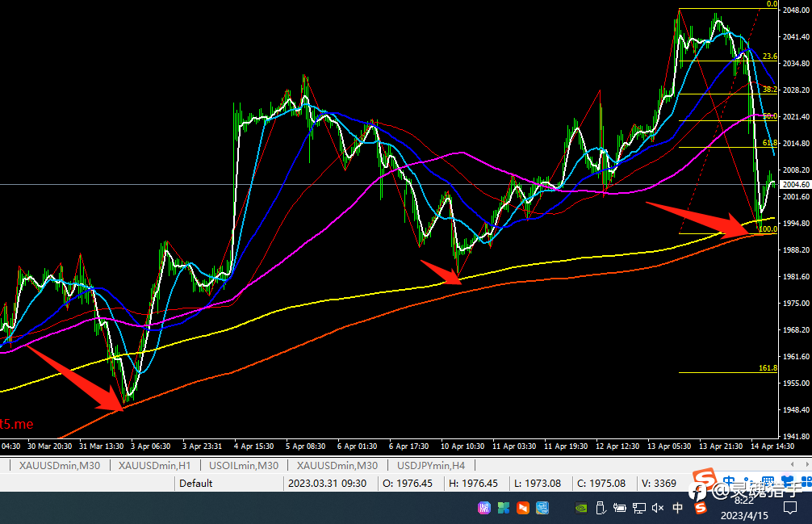This screenshot has width=812, height=524.
Task: Open the Windows notification center icon
Action: click(x=790, y=508)
